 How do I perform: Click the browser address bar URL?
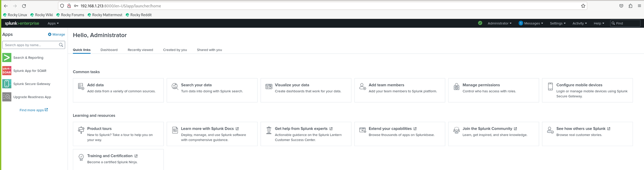click(x=121, y=6)
